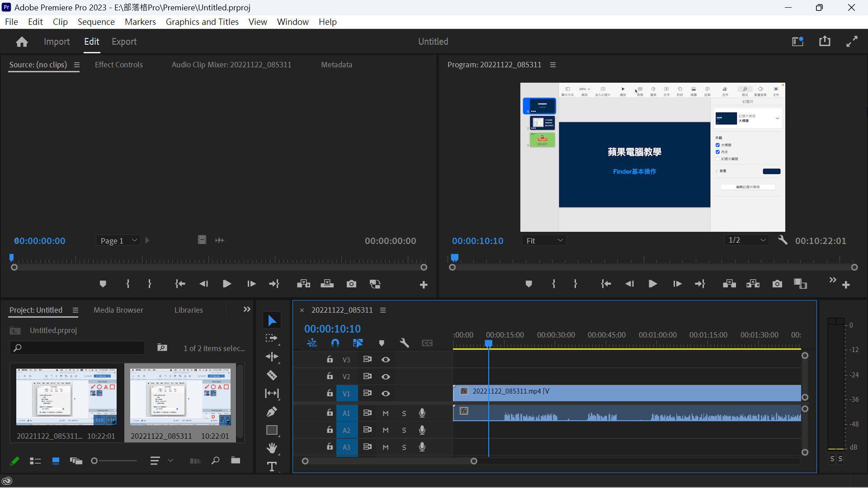Open playback resolution 1/2 dropdown
Viewport: 868px width, 488px height.
(x=747, y=240)
